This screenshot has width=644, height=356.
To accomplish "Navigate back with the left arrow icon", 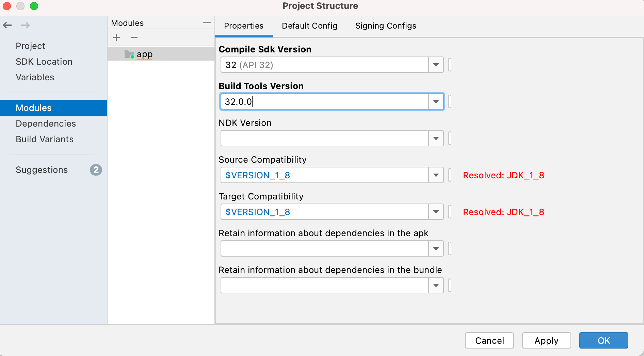I will pyautogui.click(x=7, y=25).
